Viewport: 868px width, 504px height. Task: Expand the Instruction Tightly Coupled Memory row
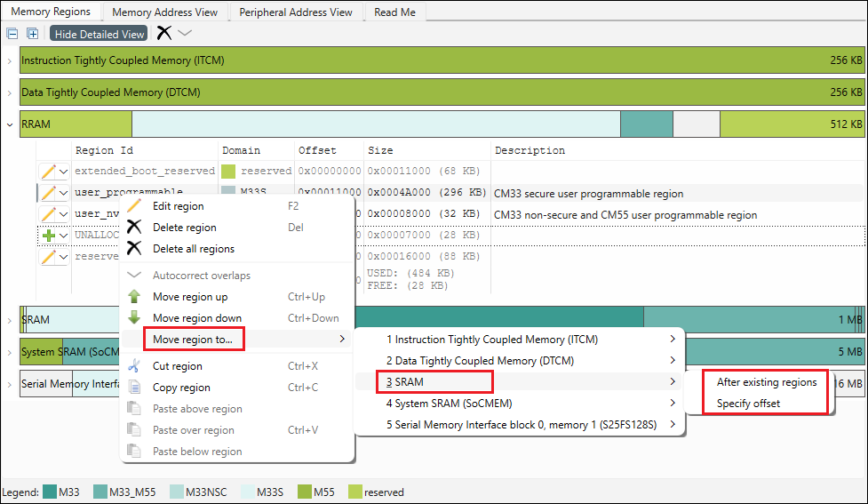pyautogui.click(x=9, y=61)
